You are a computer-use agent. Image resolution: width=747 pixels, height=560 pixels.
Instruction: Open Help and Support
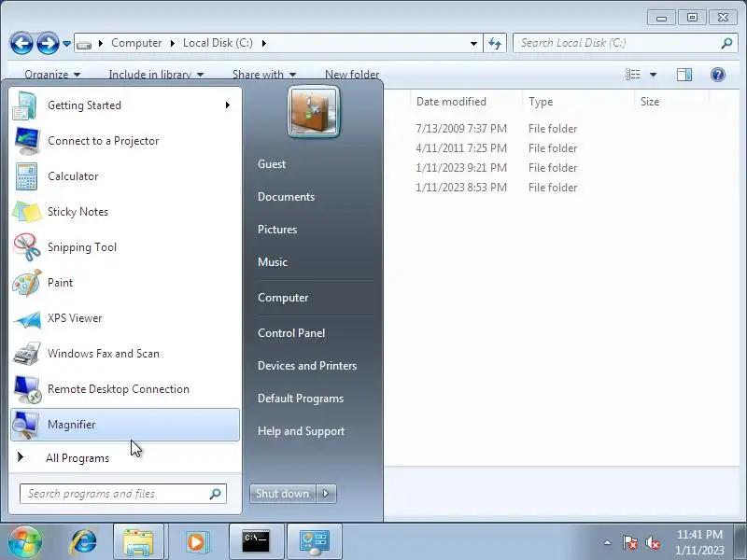tap(301, 431)
